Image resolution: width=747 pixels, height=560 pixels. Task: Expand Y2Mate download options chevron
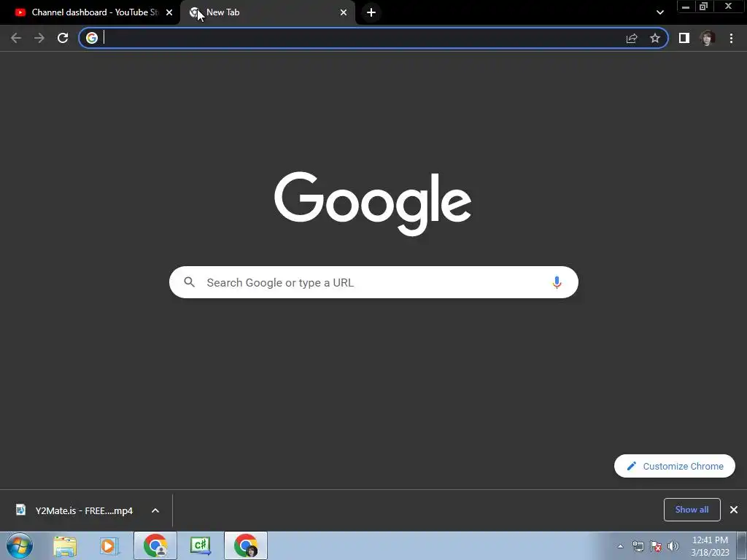155,510
